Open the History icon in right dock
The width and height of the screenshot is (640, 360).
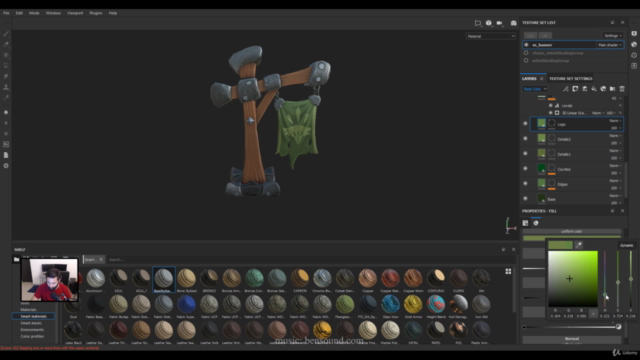click(634, 55)
